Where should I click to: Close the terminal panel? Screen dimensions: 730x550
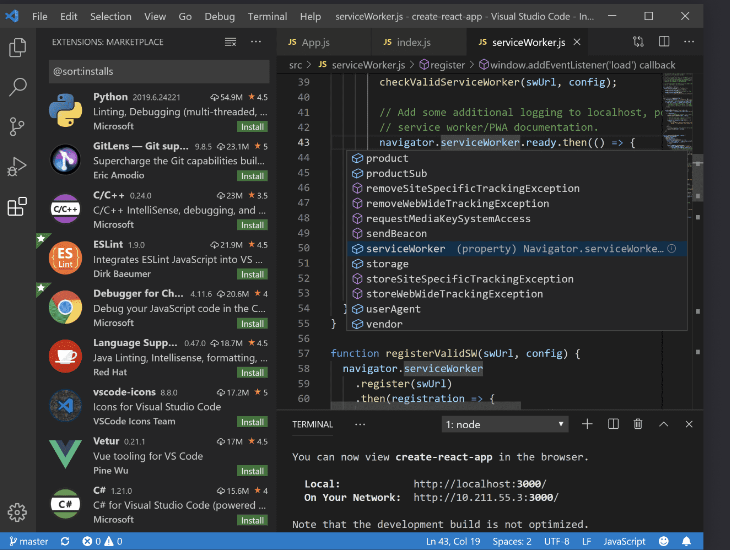tap(689, 424)
